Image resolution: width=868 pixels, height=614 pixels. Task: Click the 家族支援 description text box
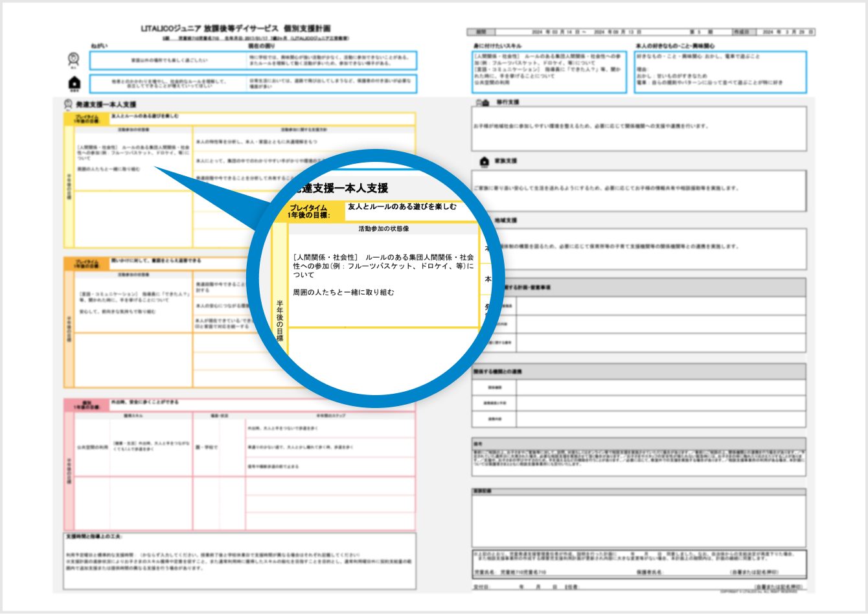coord(639,190)
